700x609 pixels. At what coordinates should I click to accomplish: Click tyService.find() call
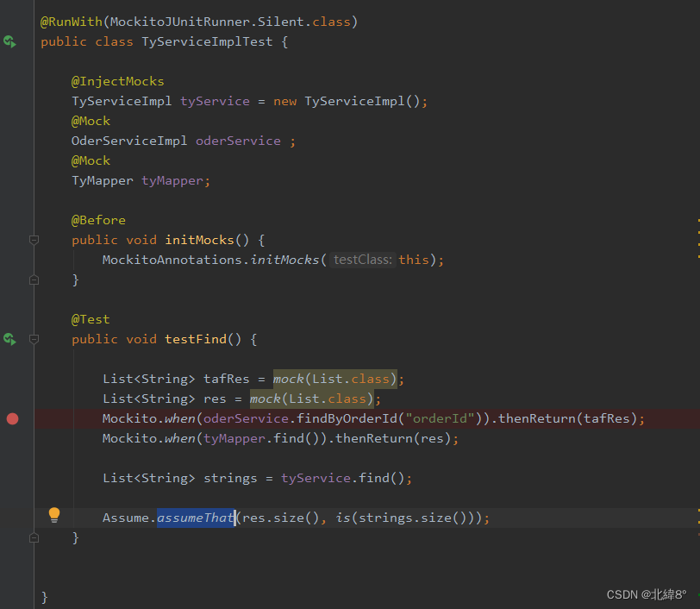(343, 478)
